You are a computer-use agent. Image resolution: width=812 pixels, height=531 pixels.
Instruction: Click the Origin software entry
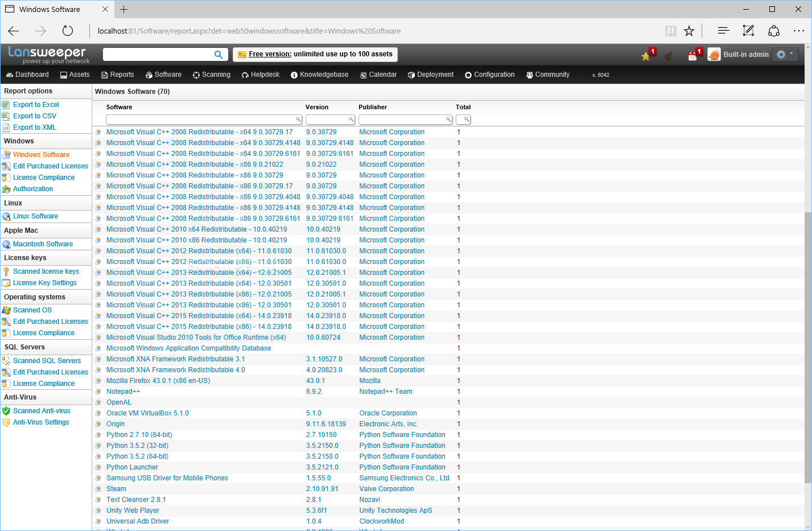click(116, 424)
